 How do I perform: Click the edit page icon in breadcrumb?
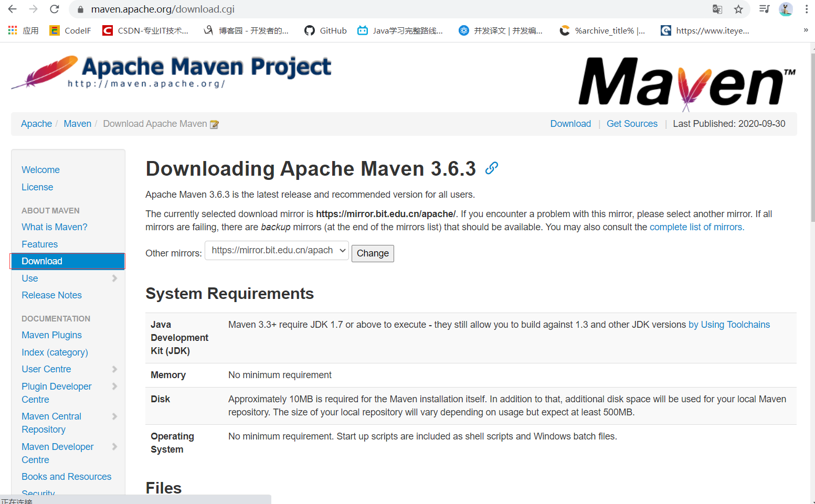[214, 124]
